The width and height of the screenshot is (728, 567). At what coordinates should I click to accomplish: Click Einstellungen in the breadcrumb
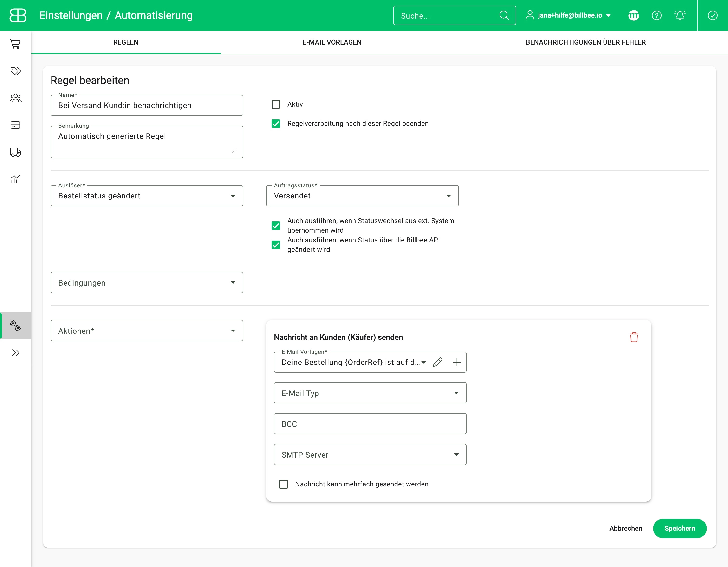point(71,15)
